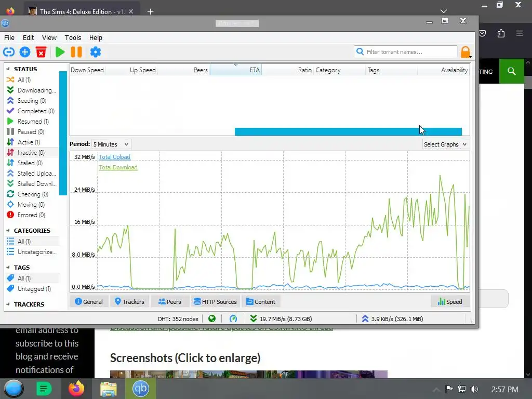Select the Errored (0) status filter

[32, 215]
